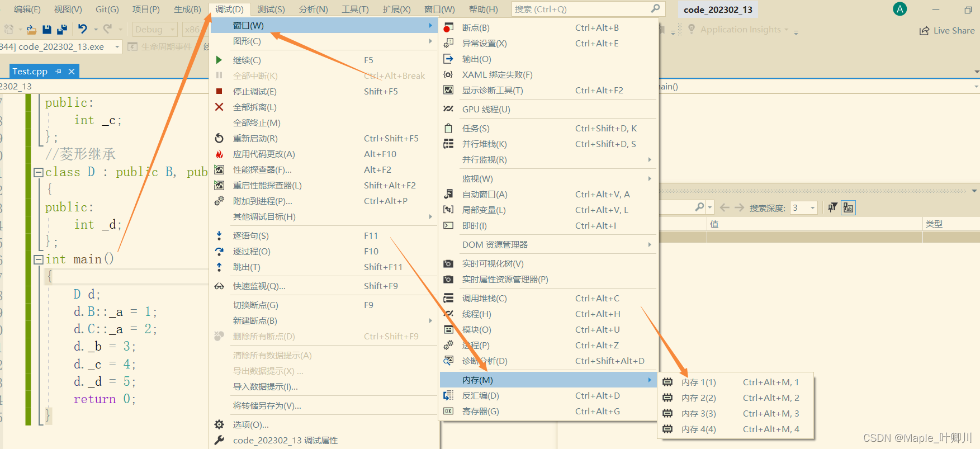This screenshot has height=449, width=980.
Task: Click the Locals (局部变量) window icon
Action: [x=448, y=210]
